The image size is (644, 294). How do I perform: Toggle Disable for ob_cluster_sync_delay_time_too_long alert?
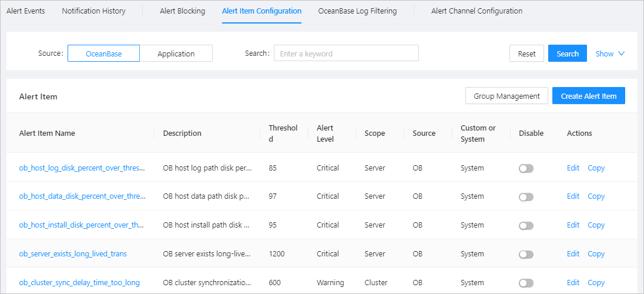tap(526, 283)
